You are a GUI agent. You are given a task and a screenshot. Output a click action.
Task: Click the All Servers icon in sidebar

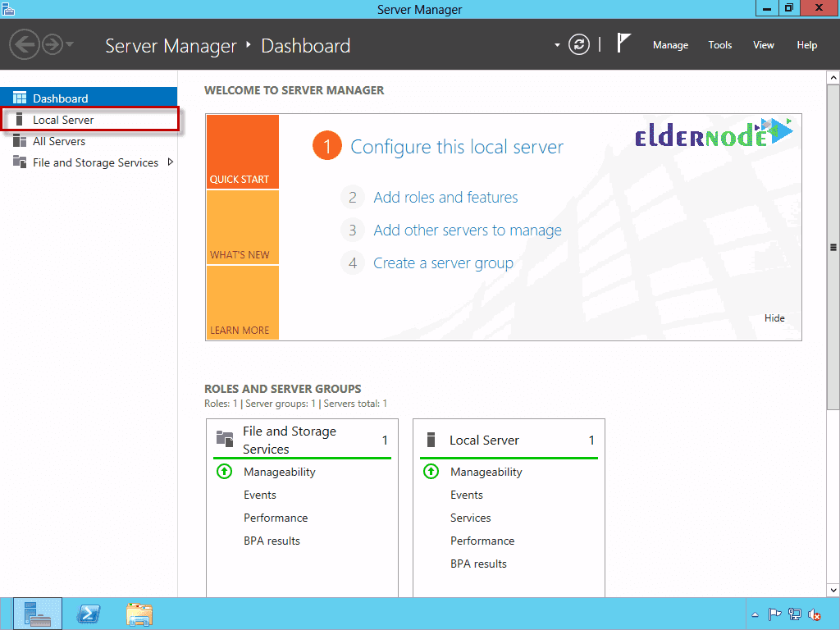click(x=20, y=140)
